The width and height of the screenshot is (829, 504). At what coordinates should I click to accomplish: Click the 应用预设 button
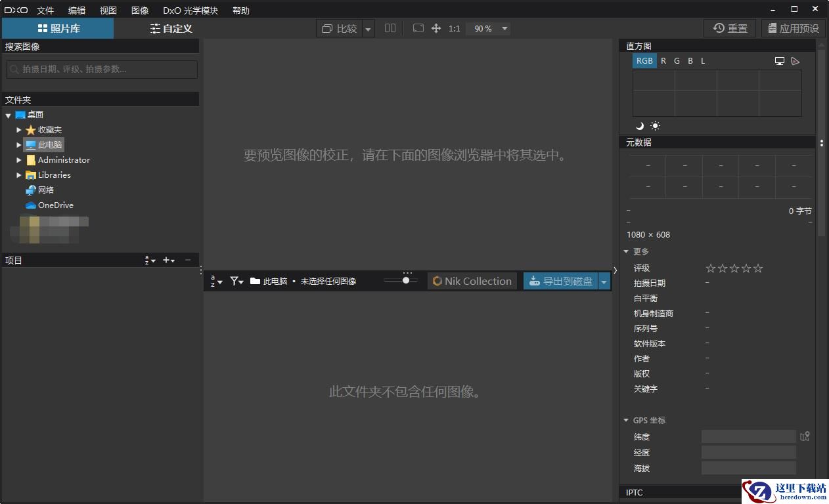(x=793, y=28)
